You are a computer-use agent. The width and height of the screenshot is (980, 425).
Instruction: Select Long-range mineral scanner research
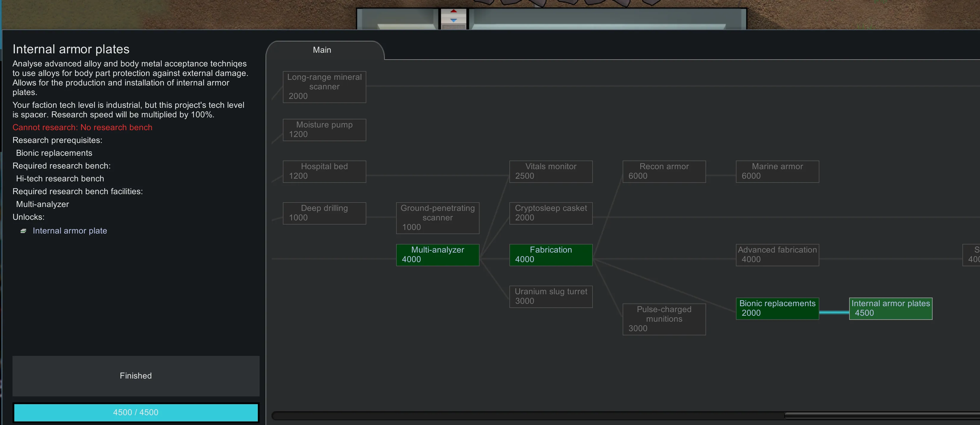pos(324,87)
